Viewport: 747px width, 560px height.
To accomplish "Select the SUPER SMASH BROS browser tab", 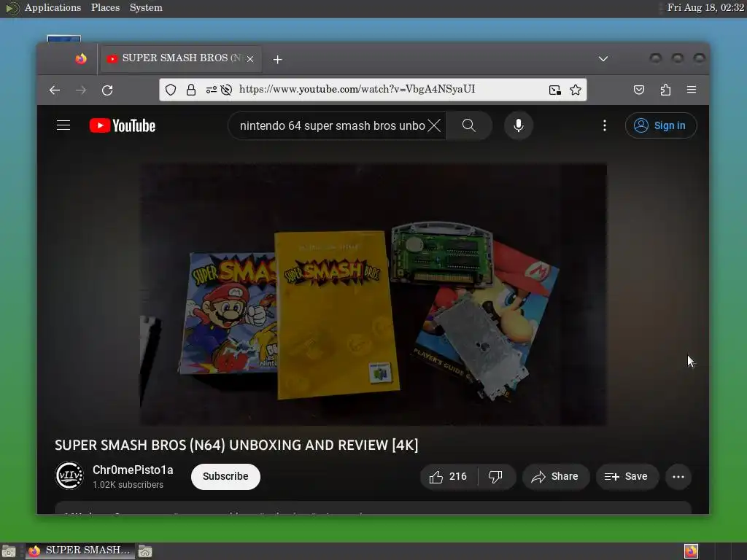I will (x=181, y=58).
